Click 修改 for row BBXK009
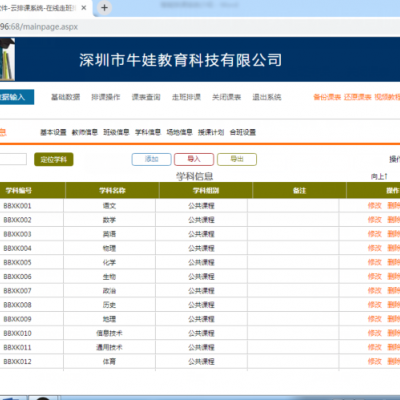Screen dimensions: 400x400 tap(375, 319)
